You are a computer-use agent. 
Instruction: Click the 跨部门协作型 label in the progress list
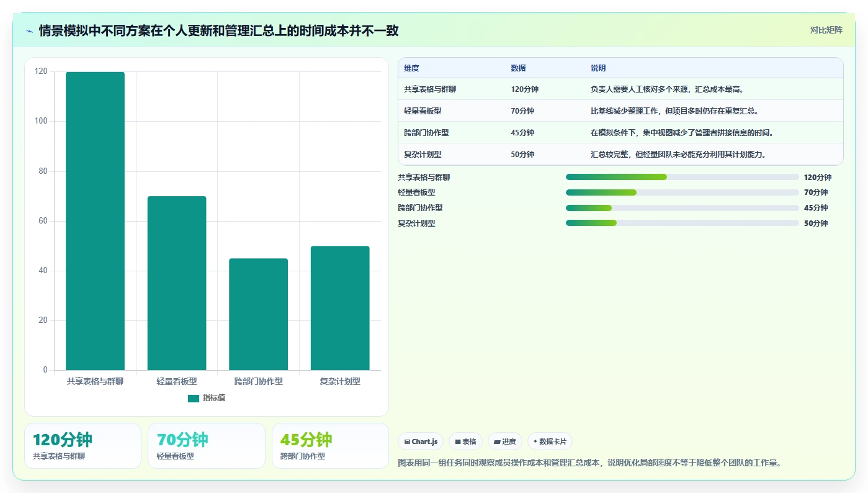pos(420,208)
